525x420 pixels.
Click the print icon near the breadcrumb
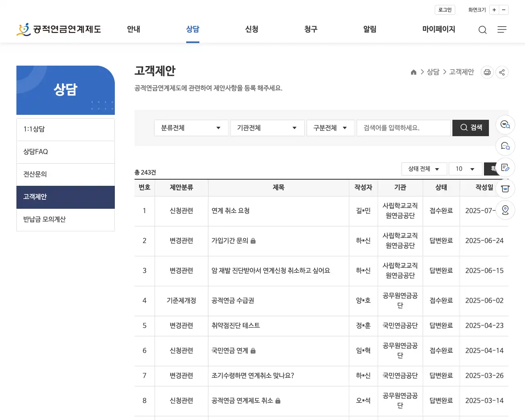pos(487,72)
